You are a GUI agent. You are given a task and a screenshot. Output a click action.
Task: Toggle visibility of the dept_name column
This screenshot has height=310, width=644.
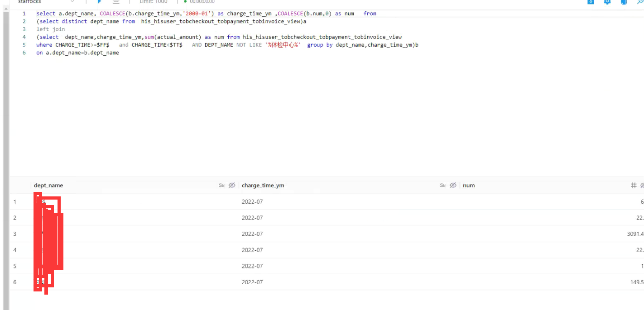(x=232, y=185)
